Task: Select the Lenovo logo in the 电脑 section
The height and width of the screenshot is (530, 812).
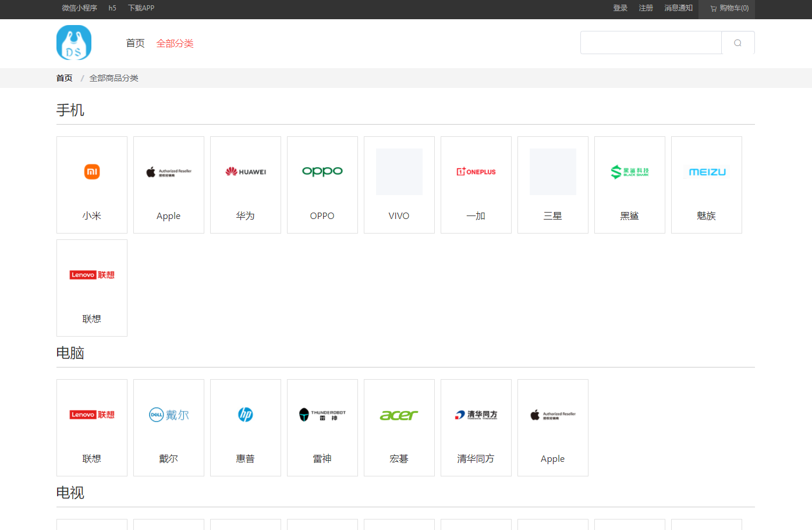Action: click(92, 415)
